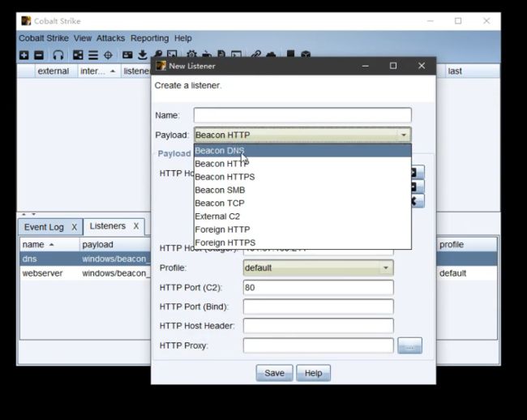Sort listeners by payload column header
Image resolution: width=527 pixels, height=420 pixels.
tap(115, 245)
